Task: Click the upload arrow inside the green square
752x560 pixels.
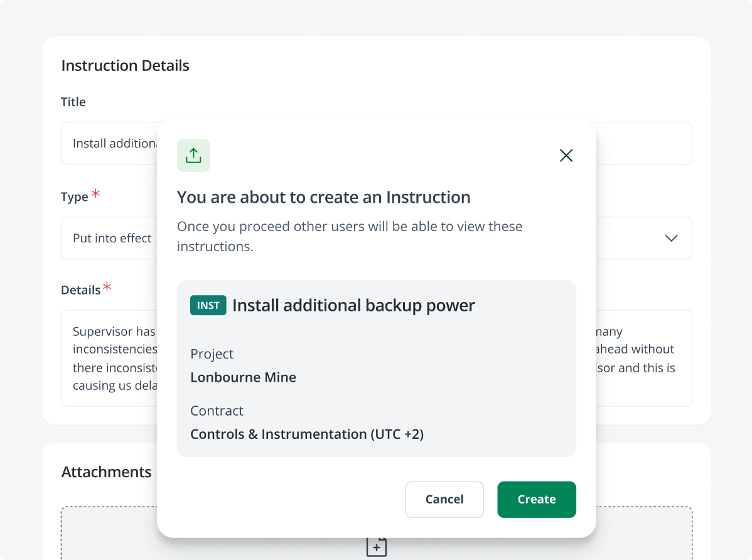Action: pyautogui.click(x=193, y=155)
